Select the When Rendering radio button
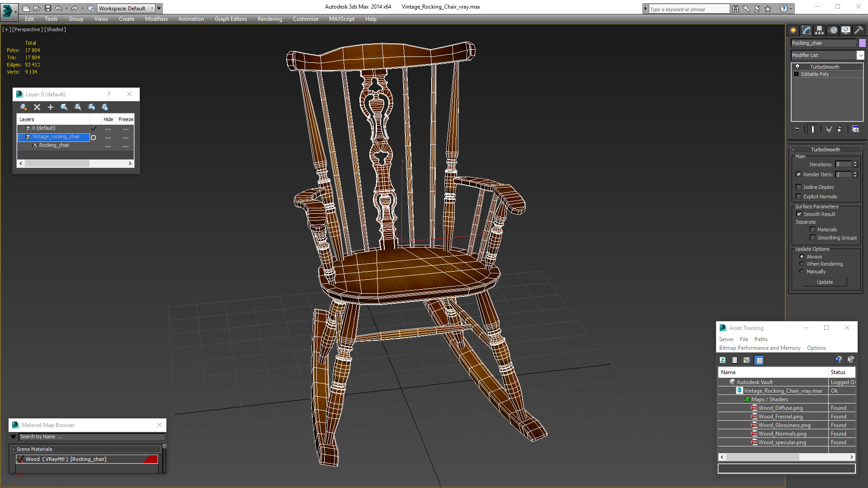 [x=802, y=264]
